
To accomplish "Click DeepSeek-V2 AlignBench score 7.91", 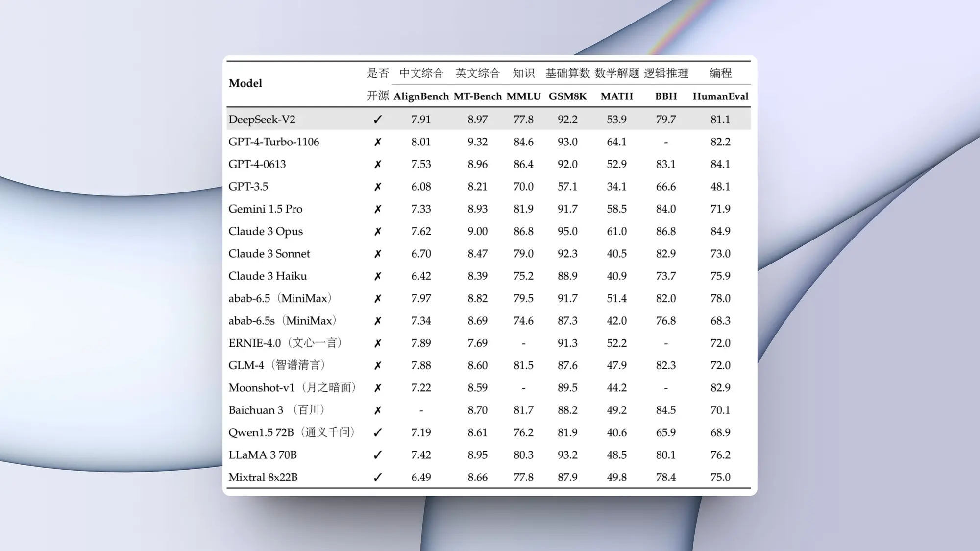I will coord(421,120).
